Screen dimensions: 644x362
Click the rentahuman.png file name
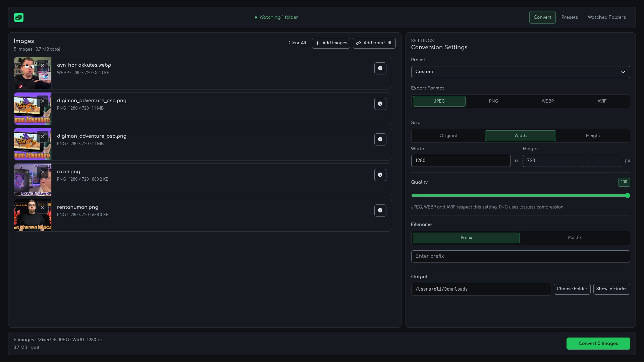coord(77,207)
